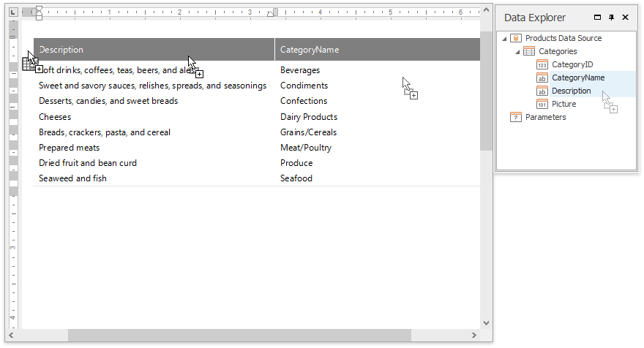
Task: Click the Cheeses cell
Action: (55, 117)
